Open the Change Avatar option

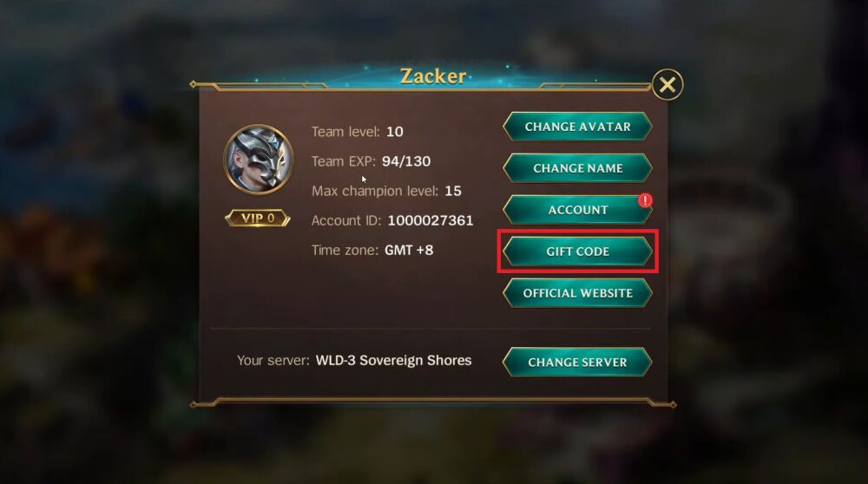577,127
